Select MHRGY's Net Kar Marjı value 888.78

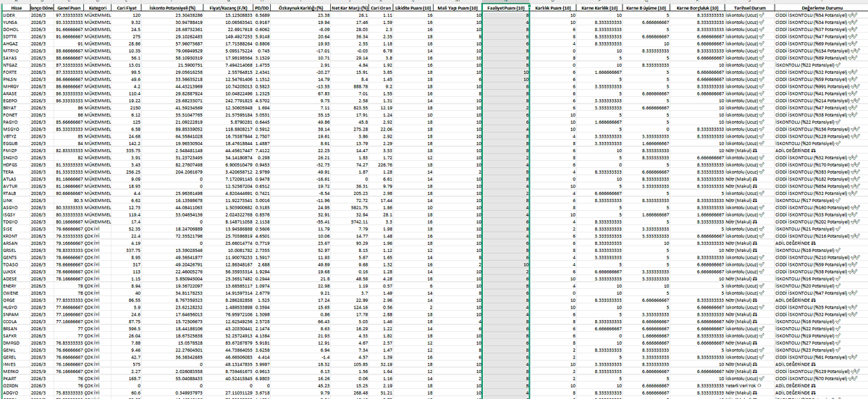click(x=348, y=87)
